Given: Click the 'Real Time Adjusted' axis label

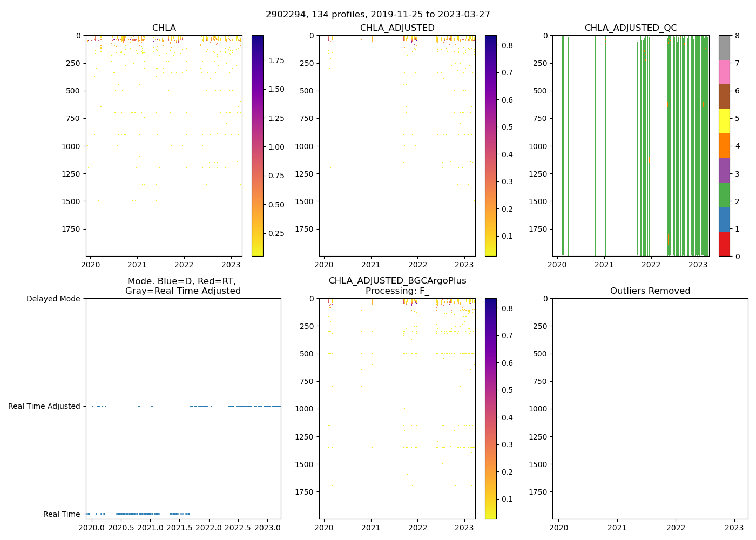Looking at the screenshot, I should [44, 406].
